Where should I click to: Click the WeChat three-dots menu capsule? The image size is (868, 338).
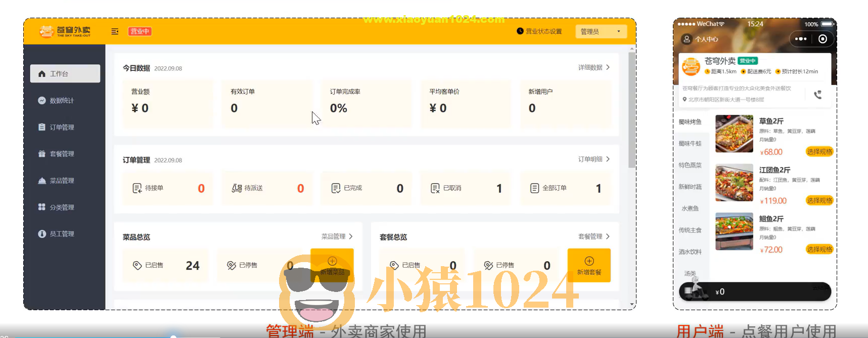(x=801, y=39)
